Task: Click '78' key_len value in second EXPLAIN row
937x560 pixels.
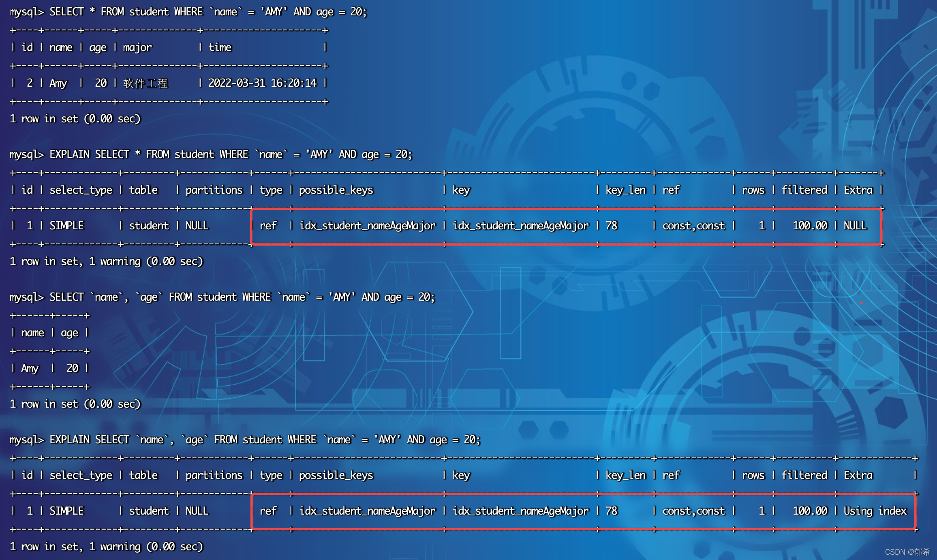Action: (x=612, y=511)
